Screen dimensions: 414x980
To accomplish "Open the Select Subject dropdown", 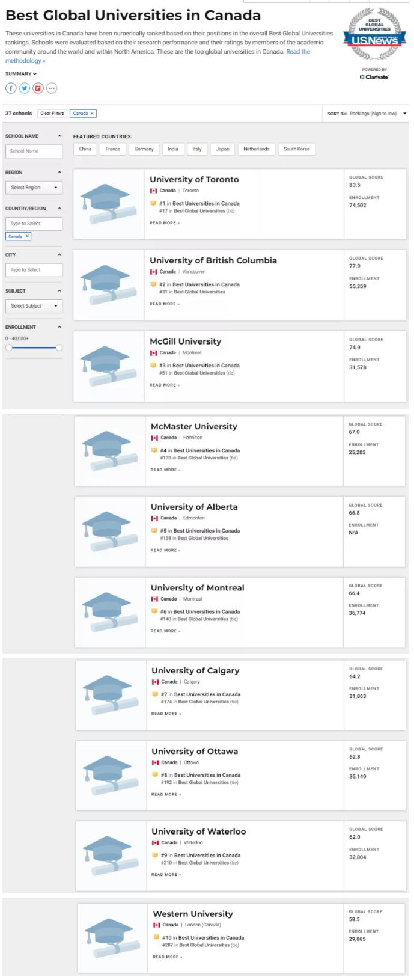I will [34, 306].
